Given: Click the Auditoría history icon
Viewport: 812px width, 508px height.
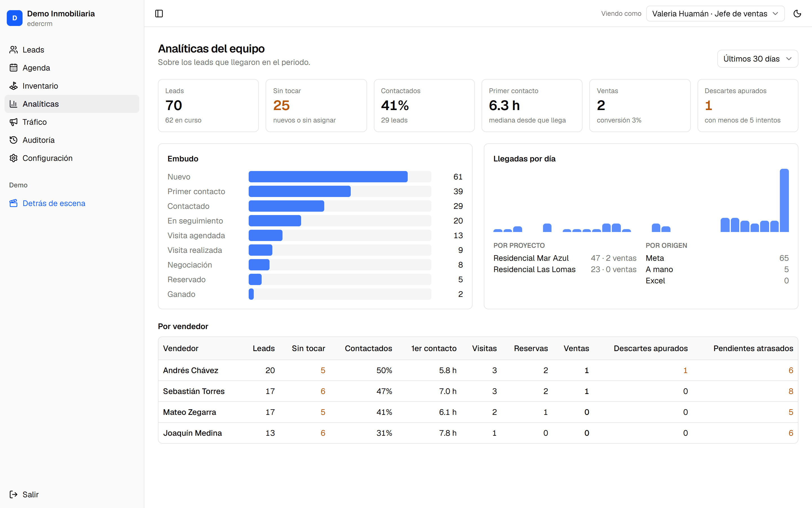Looking at the screenshot, I should [x=14, y=140].
